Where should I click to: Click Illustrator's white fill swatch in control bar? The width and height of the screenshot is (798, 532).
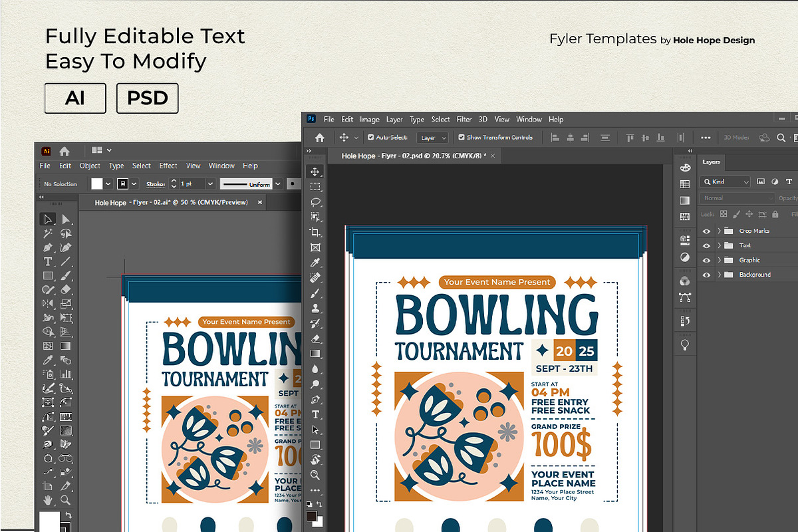click(97, 184)
